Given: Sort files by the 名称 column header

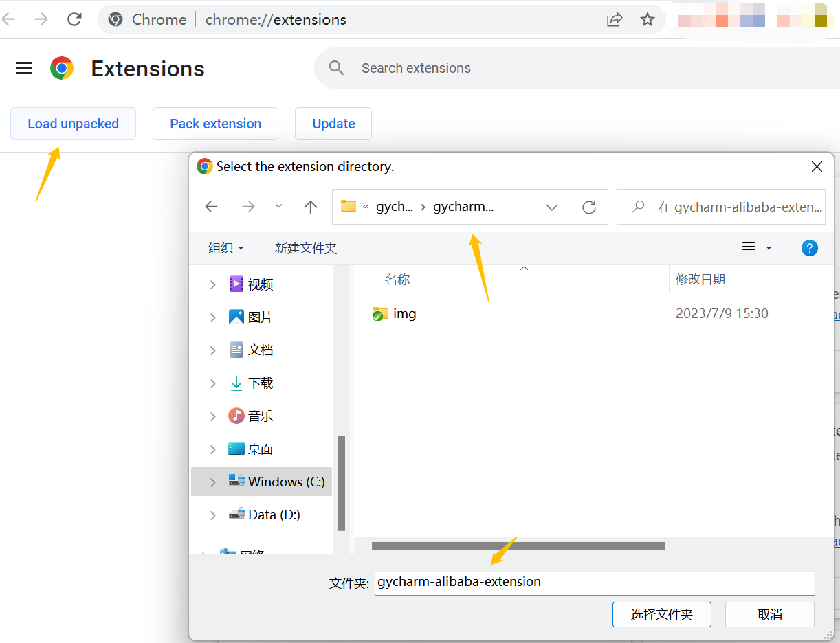Looking at the screenshot, I should [397, 280].
